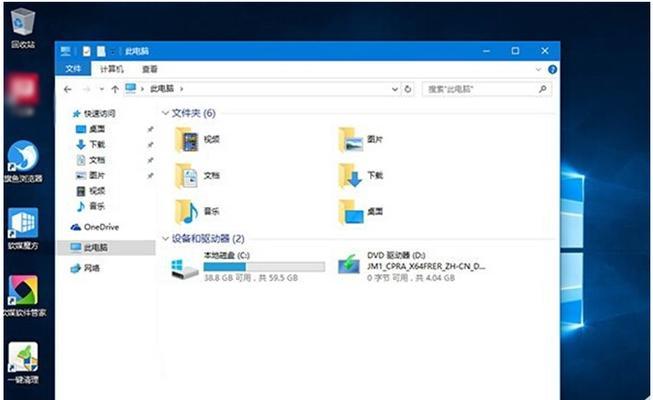Click the Properties quick access toolbar icon
Image resolution: width=653 pixels, height=400 pixels.
(x=87, y=51)
